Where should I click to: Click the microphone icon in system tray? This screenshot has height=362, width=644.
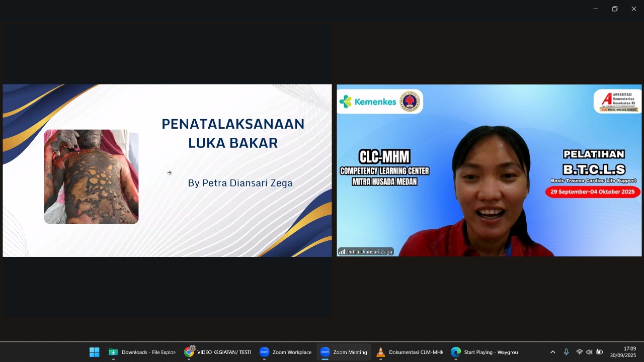coord(566,352)
